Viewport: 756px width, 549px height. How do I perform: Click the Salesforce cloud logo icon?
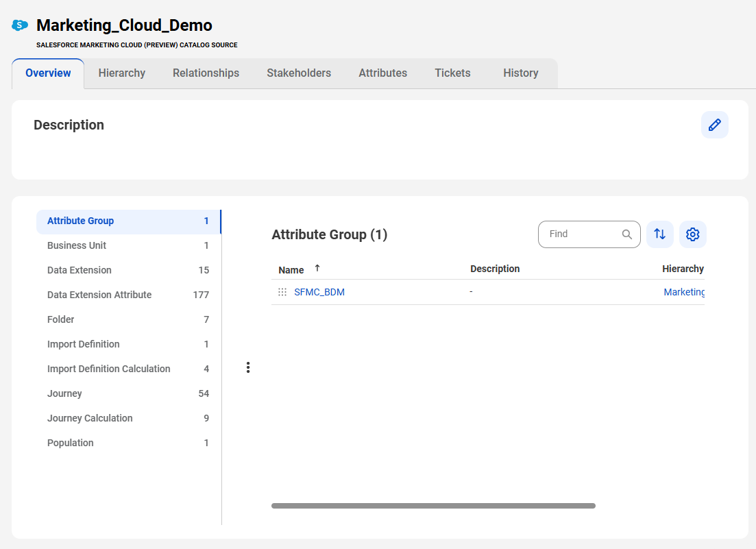pos(20,25)
